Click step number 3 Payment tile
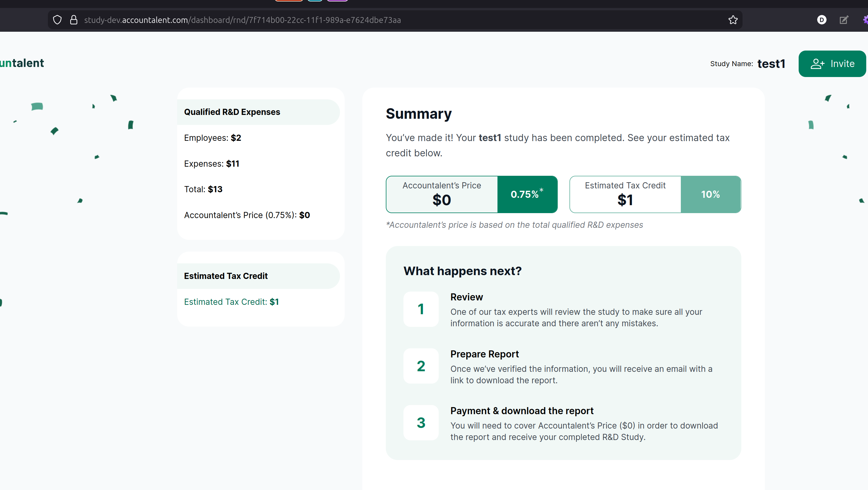This screenshot has height=490, width=868. [x=421, y=422]
